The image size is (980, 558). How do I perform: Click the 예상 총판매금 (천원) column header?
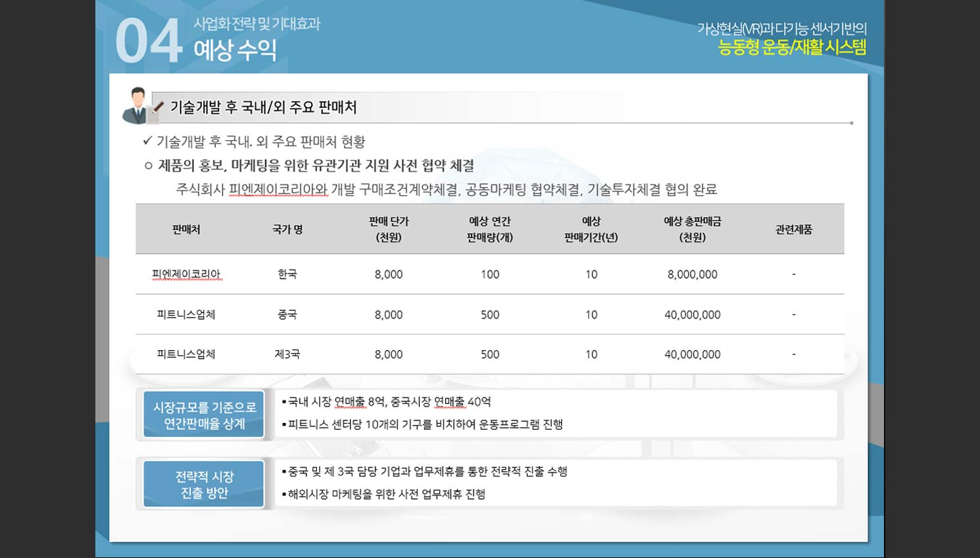692,229
